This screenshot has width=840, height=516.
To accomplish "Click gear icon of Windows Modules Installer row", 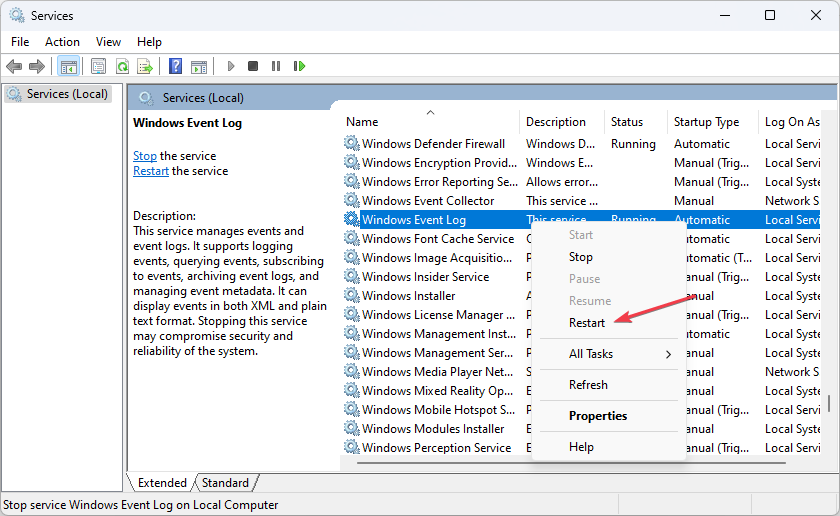I will pos(351,428).
